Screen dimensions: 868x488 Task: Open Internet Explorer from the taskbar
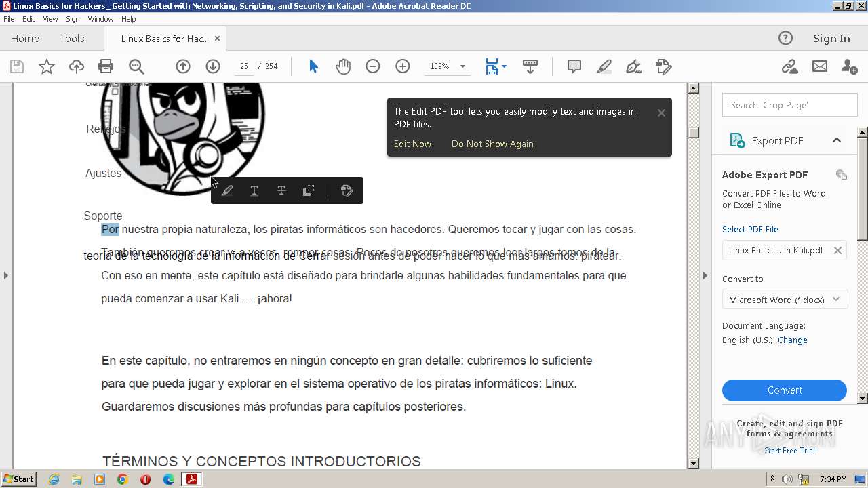[x=54, y=479]
